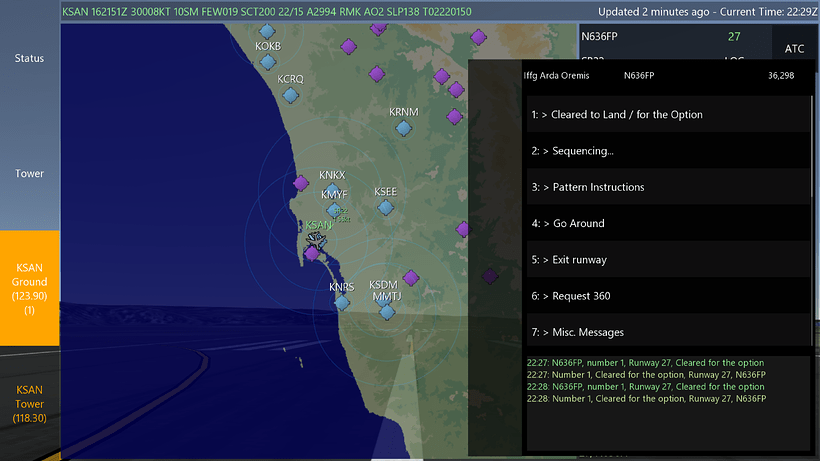
Task: Switch to KSAN Tower 118.30 frequency
Action: (x=29, y=404)
